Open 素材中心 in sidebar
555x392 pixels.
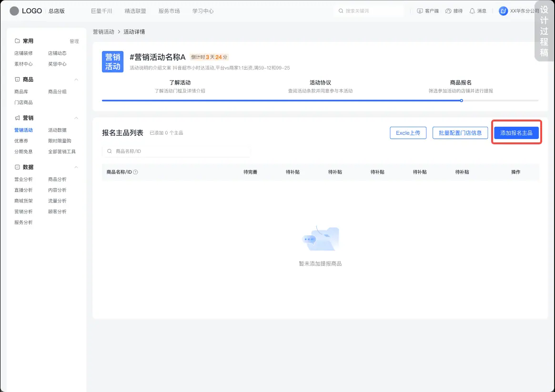[23, 64]
